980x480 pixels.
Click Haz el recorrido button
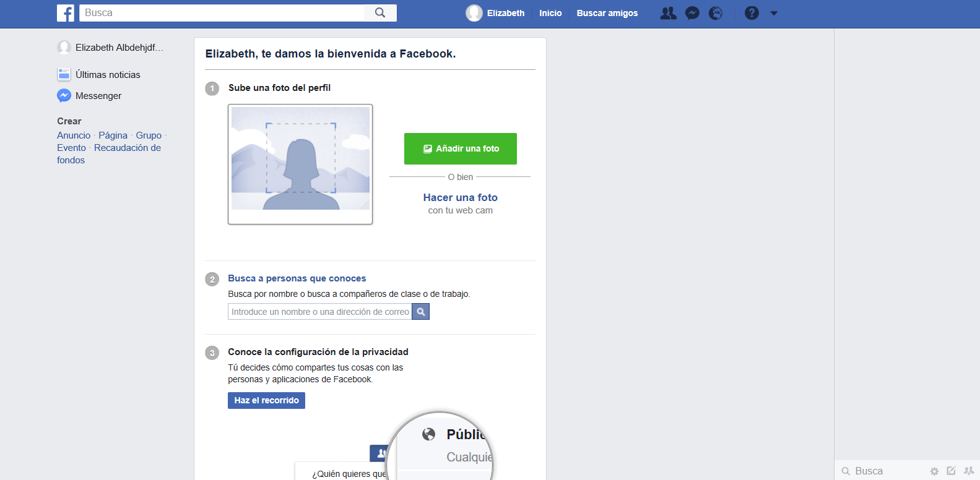pyautogui.click(x=266, y=401)
